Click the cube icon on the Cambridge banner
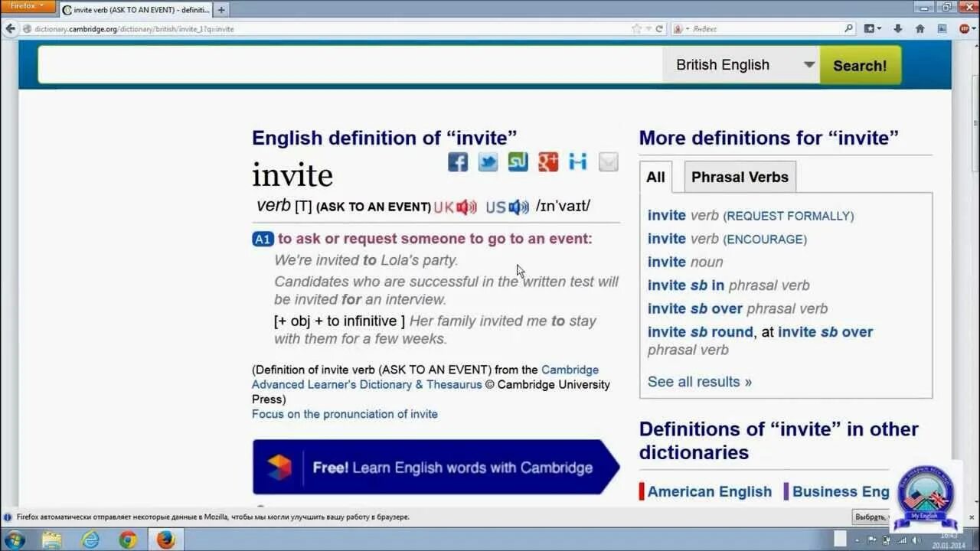980x551 pixels. pyautogui.click(x=279, y=468)
